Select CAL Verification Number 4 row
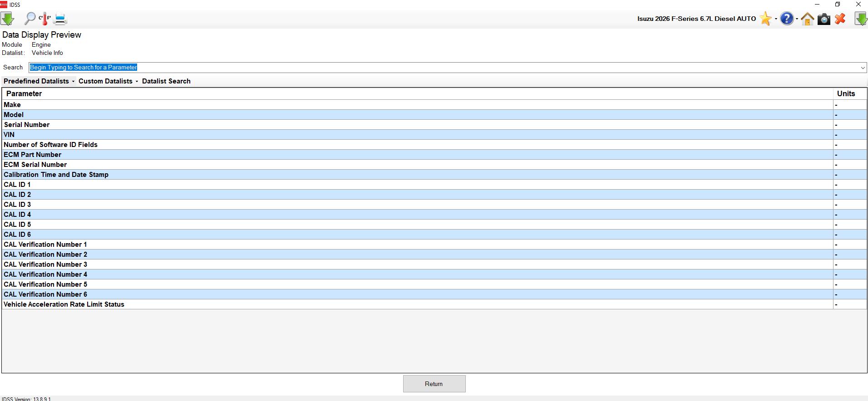The width and height of the screenshot is (868, 401). pos(434,274)
